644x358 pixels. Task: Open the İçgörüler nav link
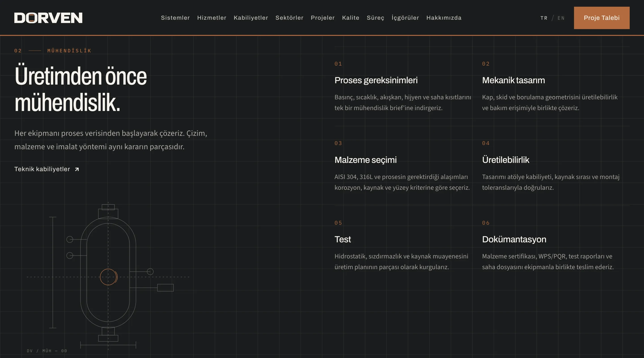[405, 18]
